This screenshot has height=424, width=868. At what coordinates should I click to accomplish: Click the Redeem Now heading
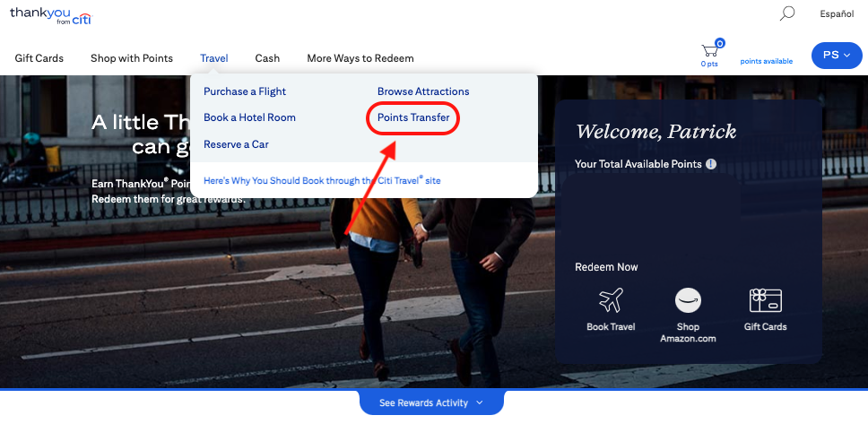point(606,267)
